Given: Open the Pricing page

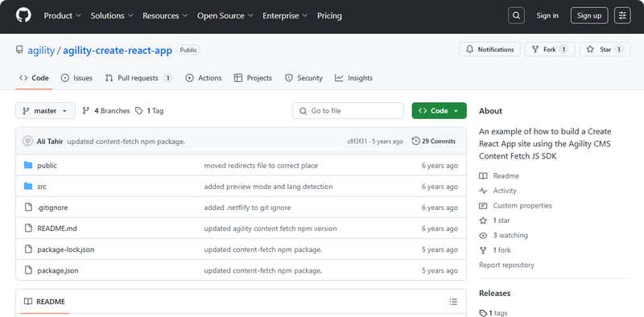Looking at the screenshot, I should pos(329,15).
